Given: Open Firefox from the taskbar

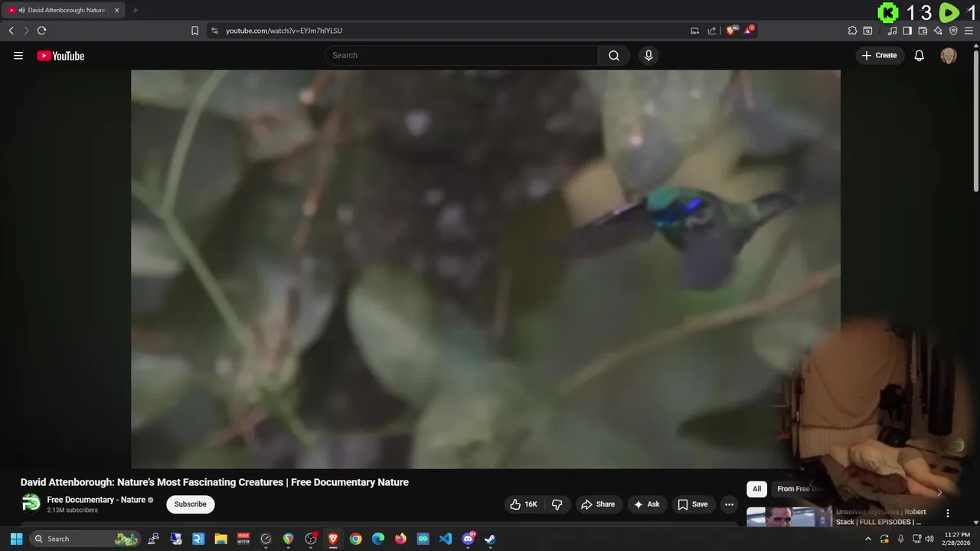Looking at the screenshot, I should click(x=400, y=539).
